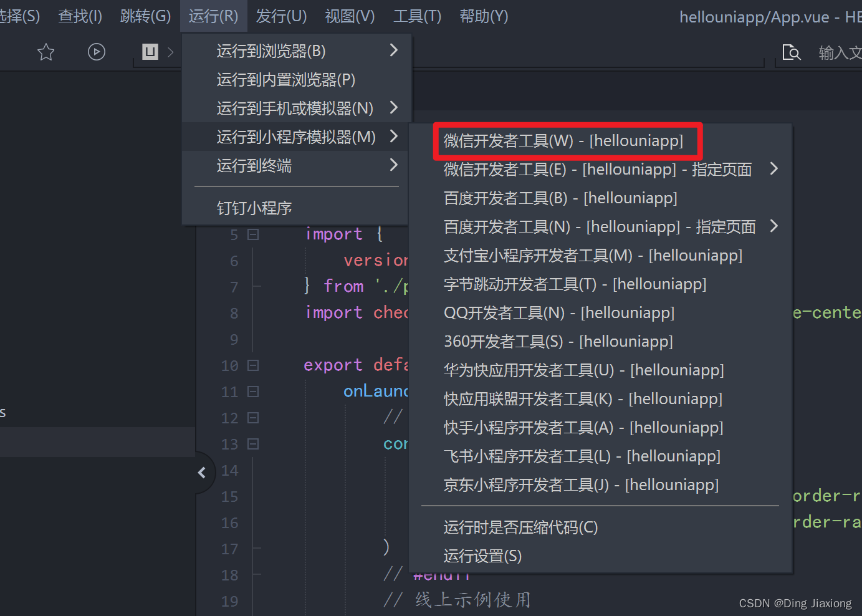The height and width of the screenshot is (616, 862).
Task: Choose 360开发者工具(S) entry
Action: [x=600, y=342]
